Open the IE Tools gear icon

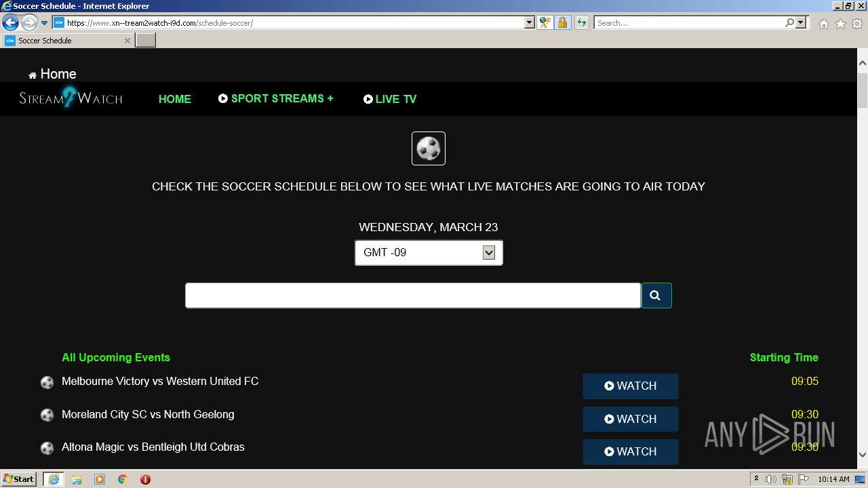click(x=857, y=24)
